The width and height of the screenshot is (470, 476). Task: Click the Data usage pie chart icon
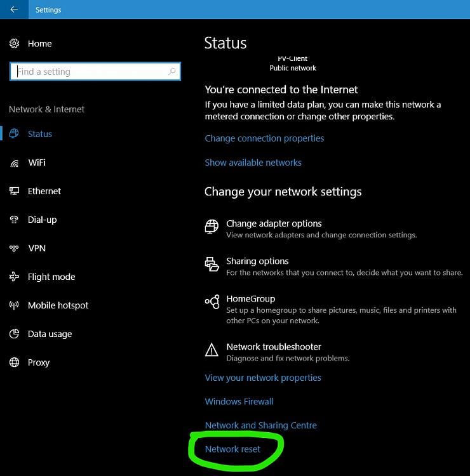pyautogui.click(x=14, y=334)
